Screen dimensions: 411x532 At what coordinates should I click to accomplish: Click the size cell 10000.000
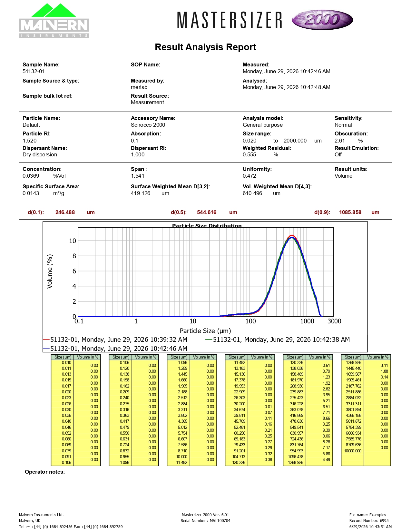(x=353, y=451)
